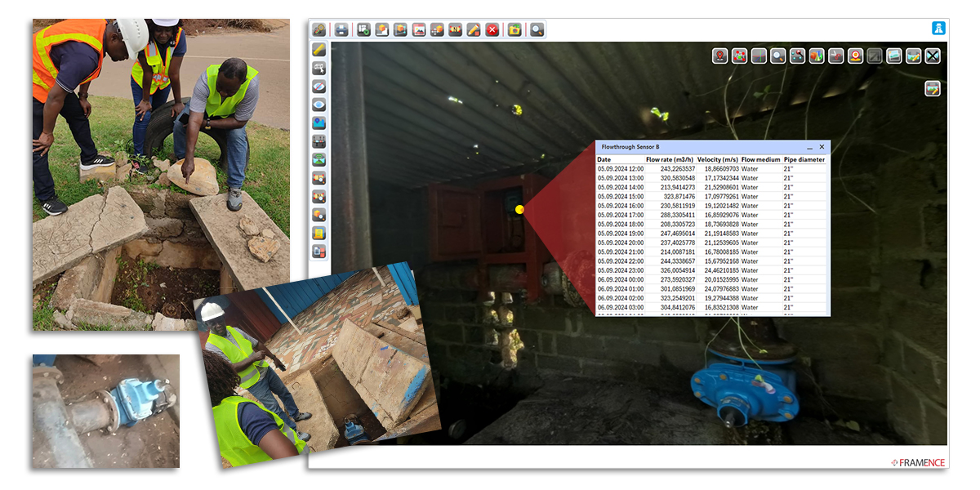
Task: Open the 3D axis crosshair tool
Action: click(759, 56)
